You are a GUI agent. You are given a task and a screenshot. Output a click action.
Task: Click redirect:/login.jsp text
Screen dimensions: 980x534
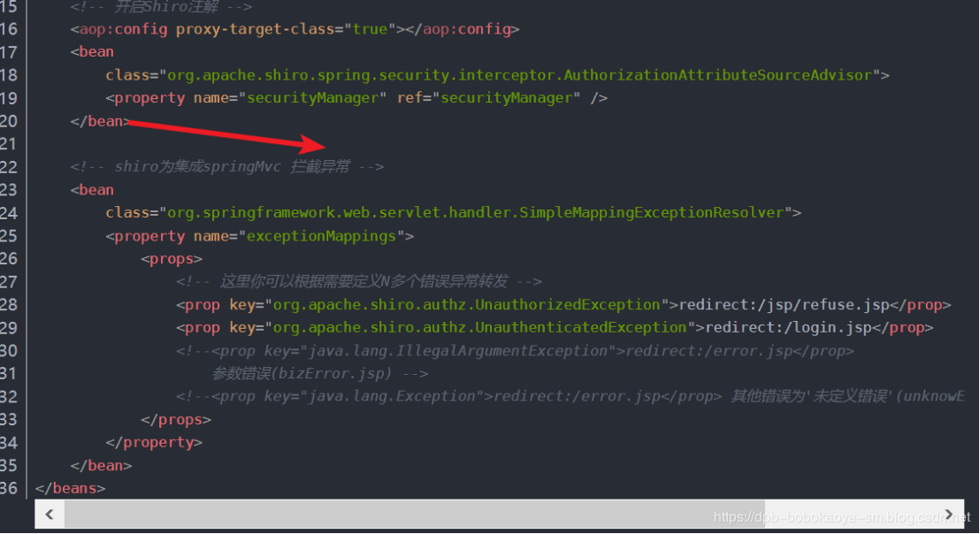coord(789,328)
